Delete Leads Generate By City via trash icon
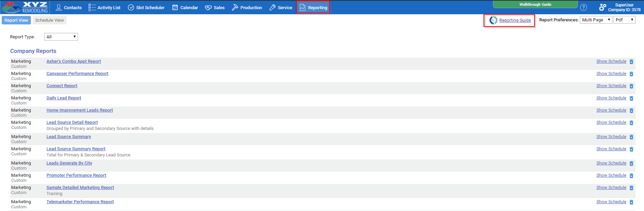Image resolution: width=644 pixels, height=211 pixels. click(631, 164)
